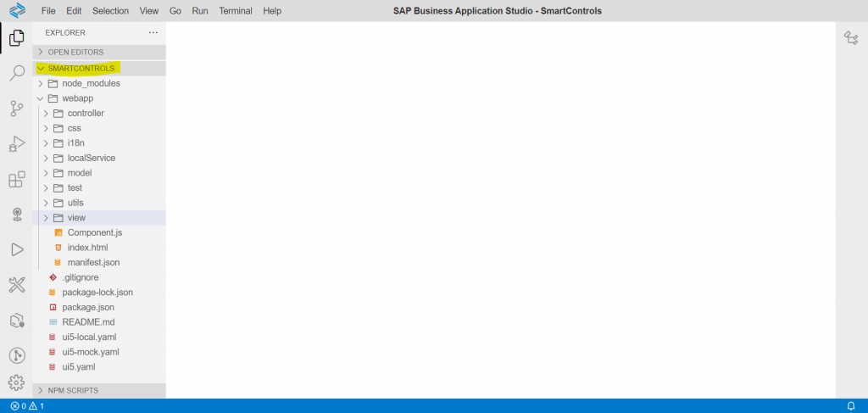Image resolution: width=868 pixels, height=413 pixels.
Task: Open the Edit menu
Action: [74, 10]
